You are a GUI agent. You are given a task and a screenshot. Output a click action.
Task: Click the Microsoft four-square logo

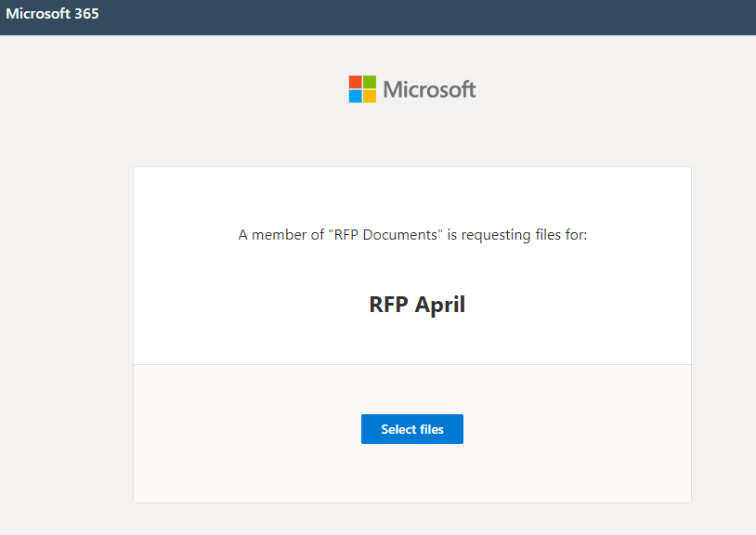(x=362, y=89)
